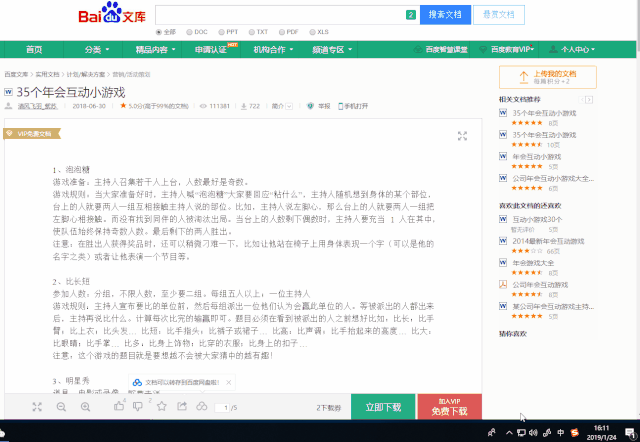Favorite the document with star icon
Screen dimensions: 640x442
162,406
